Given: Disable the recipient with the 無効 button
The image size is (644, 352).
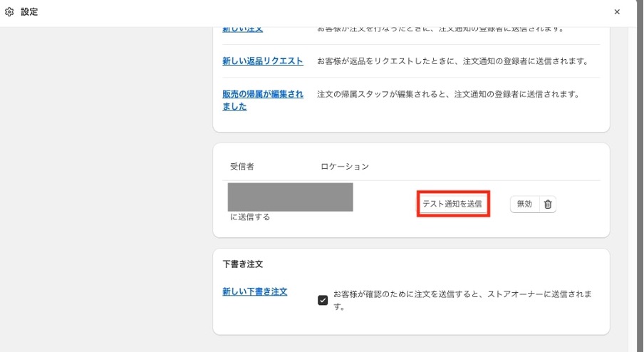Looking at the screenshot, I should (x=524, y=204).
